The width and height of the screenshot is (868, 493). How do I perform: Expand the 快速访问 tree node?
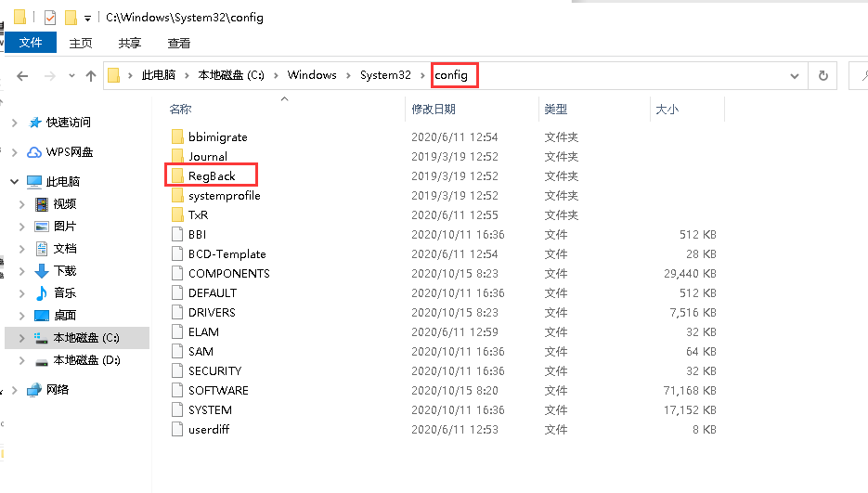pyautogui.click(x=15, y=123)
